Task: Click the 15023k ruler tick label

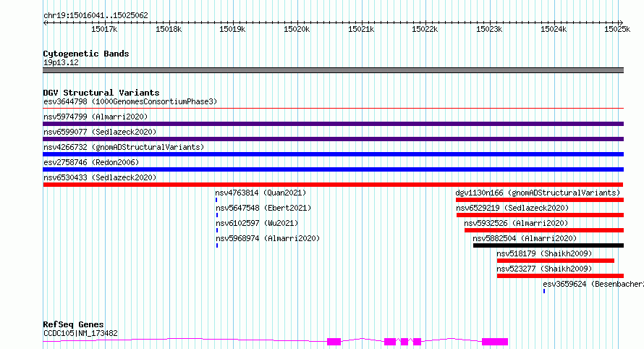Action: pos(489,29)
